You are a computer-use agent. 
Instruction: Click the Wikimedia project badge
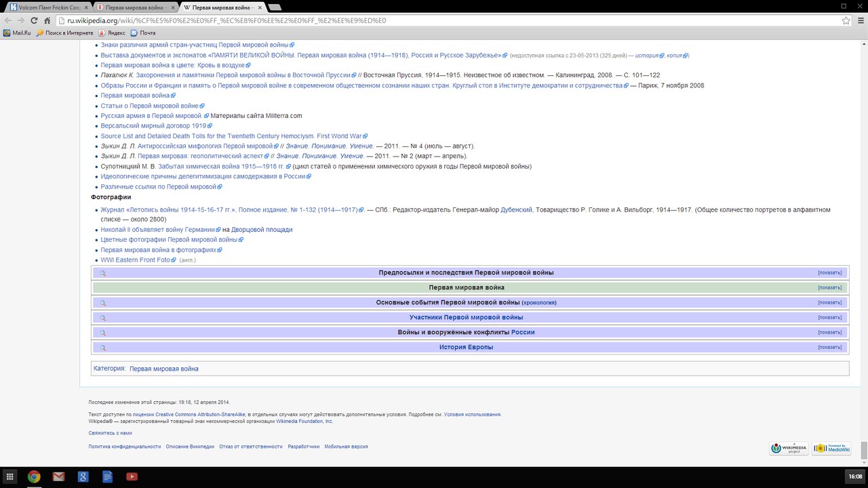coord(789,448)
